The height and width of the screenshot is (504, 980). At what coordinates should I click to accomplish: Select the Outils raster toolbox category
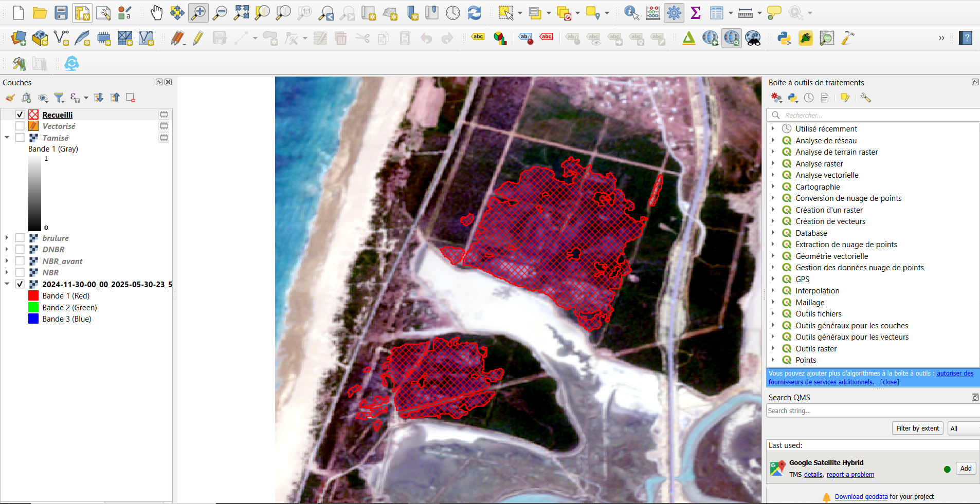click(816, 348)
